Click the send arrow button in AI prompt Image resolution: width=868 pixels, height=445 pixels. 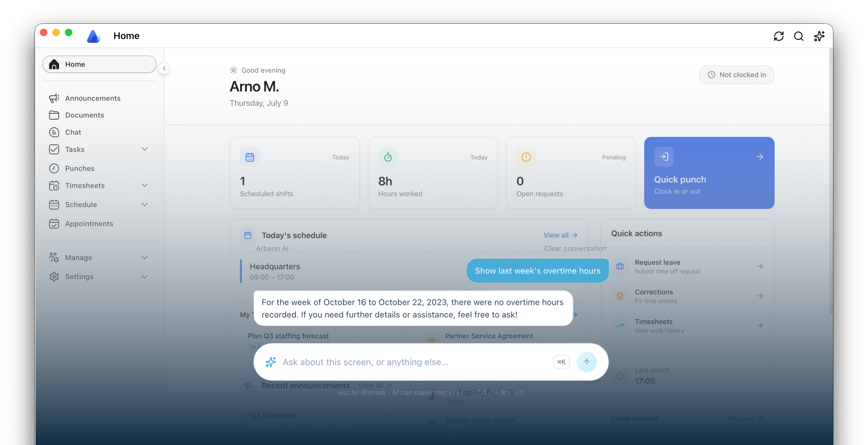(586, 362)
